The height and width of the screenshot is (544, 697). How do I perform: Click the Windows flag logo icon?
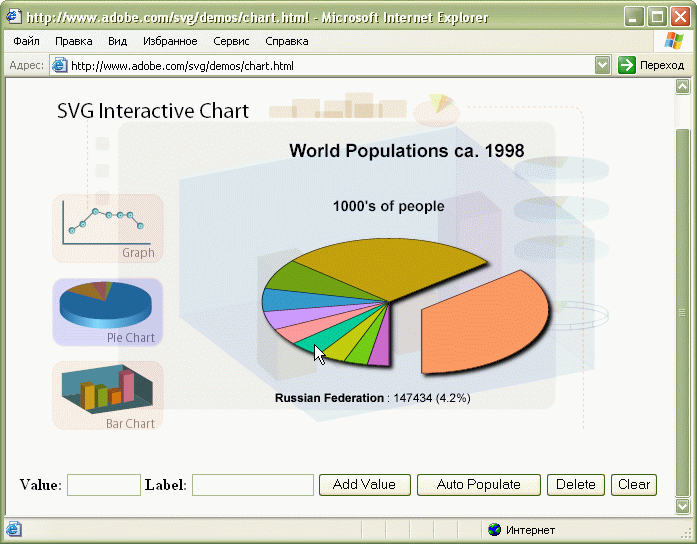click(674, 41)
